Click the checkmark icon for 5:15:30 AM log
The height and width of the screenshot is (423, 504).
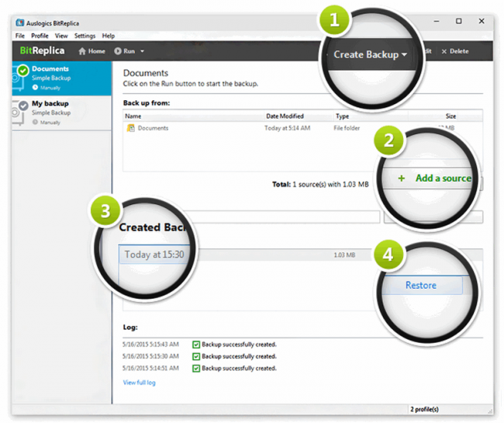(x=196, y=356)
